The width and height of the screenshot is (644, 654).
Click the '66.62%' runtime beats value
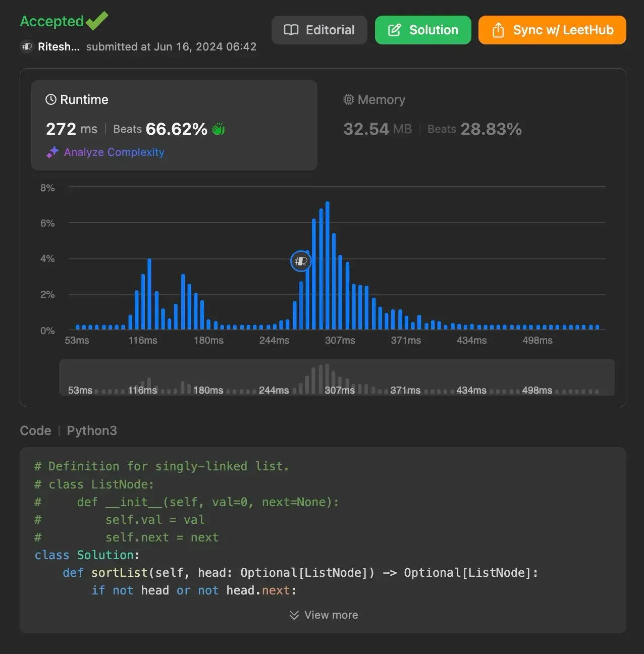[x=177, y=129]
